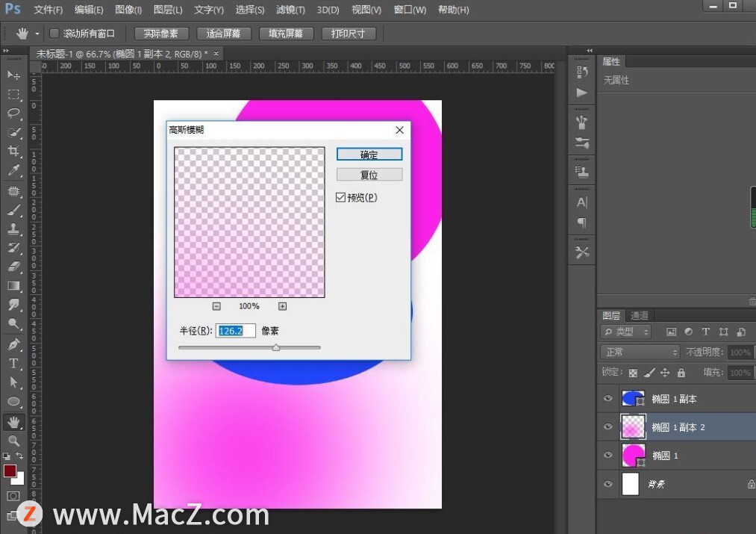Select the Brush tool
Viewport: 756px width, 534px height.
(13, 210)
